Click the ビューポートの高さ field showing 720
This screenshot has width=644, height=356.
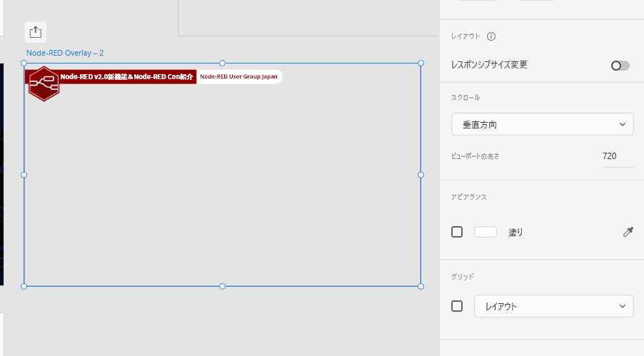(609, 156)
